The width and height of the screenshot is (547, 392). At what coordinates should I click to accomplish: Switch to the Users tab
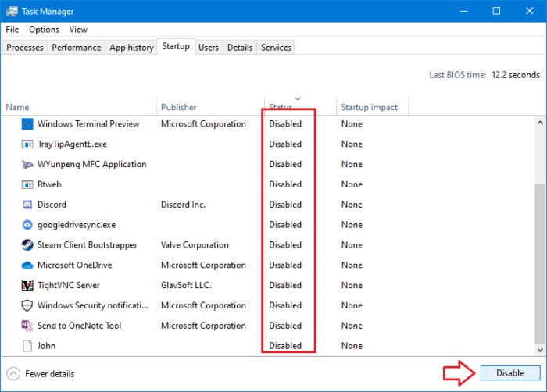(x=209, y=48)
